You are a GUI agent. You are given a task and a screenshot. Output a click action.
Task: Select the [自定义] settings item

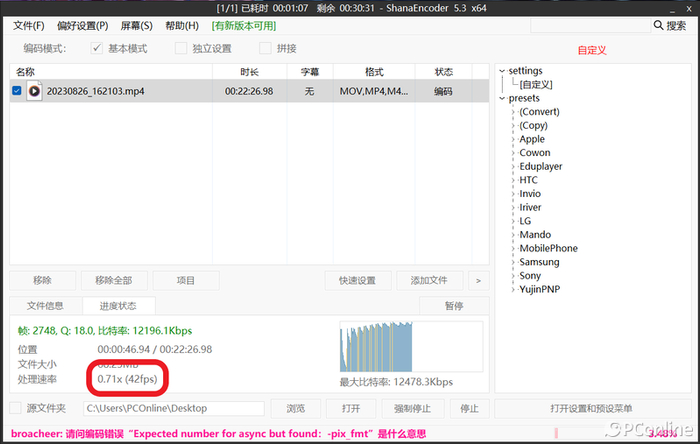pos(536,84)
